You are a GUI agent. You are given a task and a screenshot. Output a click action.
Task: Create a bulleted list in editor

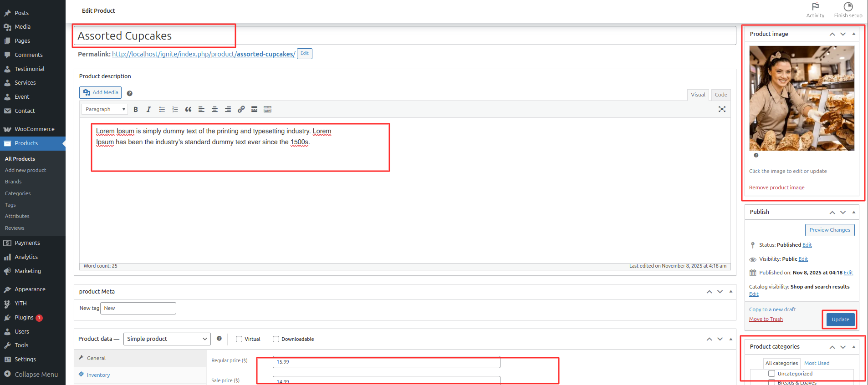tap(162, 109)
